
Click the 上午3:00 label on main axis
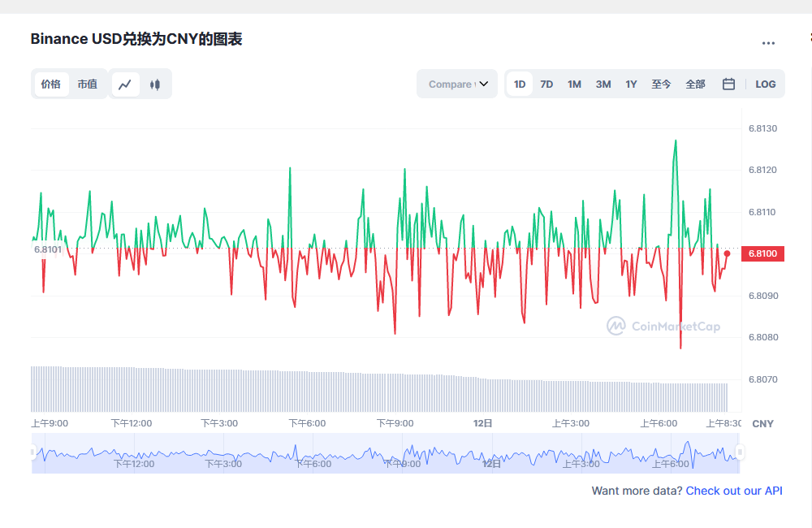point(571,423)
